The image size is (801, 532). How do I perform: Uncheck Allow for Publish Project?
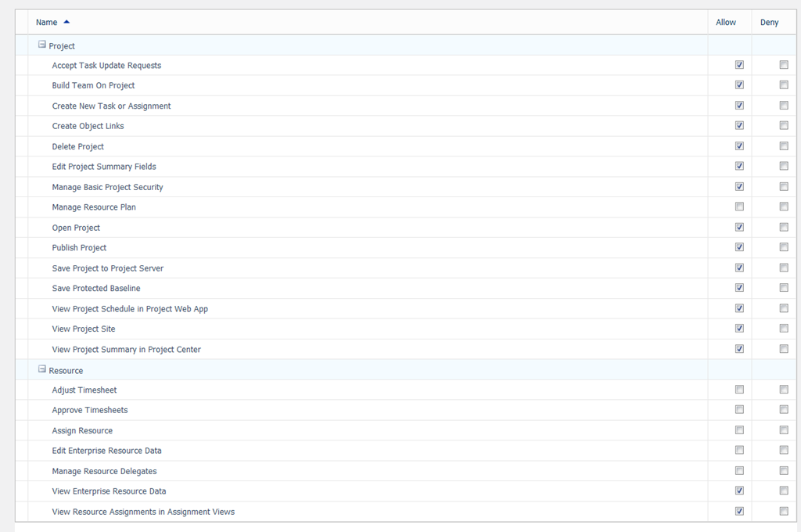[x=739, y=247]
